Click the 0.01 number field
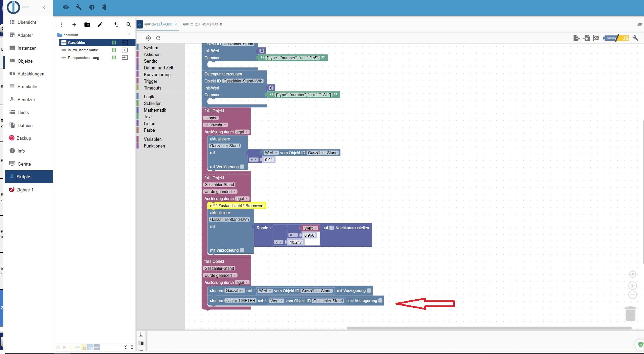Image resolution: width=644 pixels, height=354 pixels. click(269, 160)
